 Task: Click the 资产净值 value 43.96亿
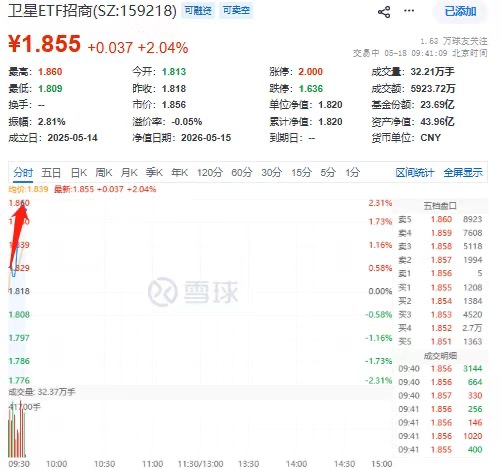(x=437, y=122)
